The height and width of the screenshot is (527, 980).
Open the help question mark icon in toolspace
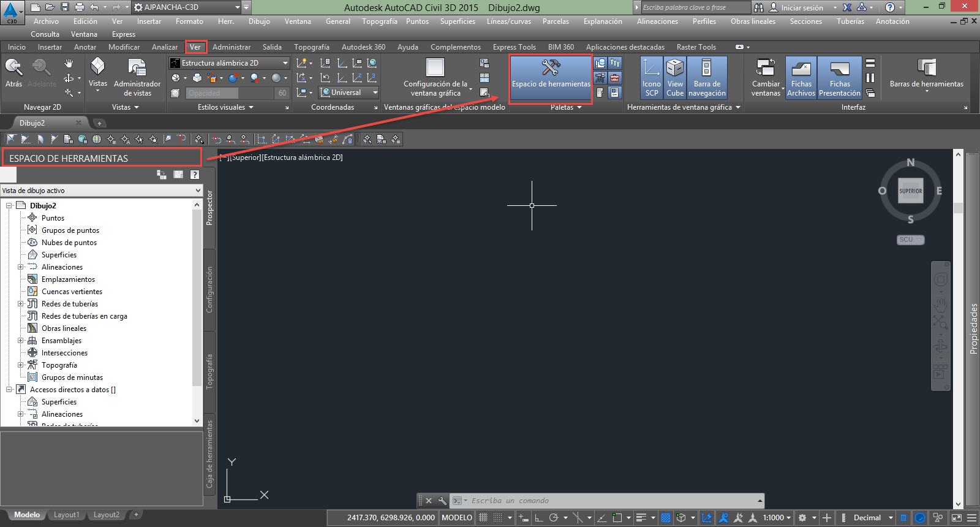click(x=195, y=175)
